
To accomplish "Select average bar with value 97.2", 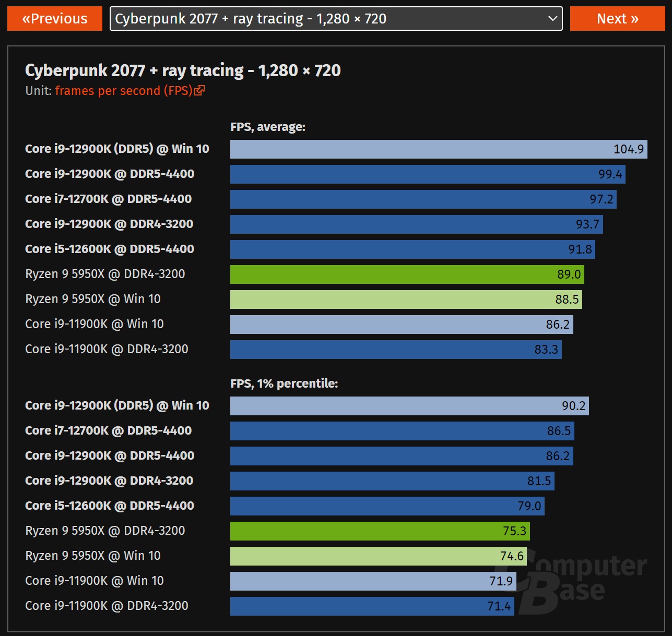I will coord(423,199).
